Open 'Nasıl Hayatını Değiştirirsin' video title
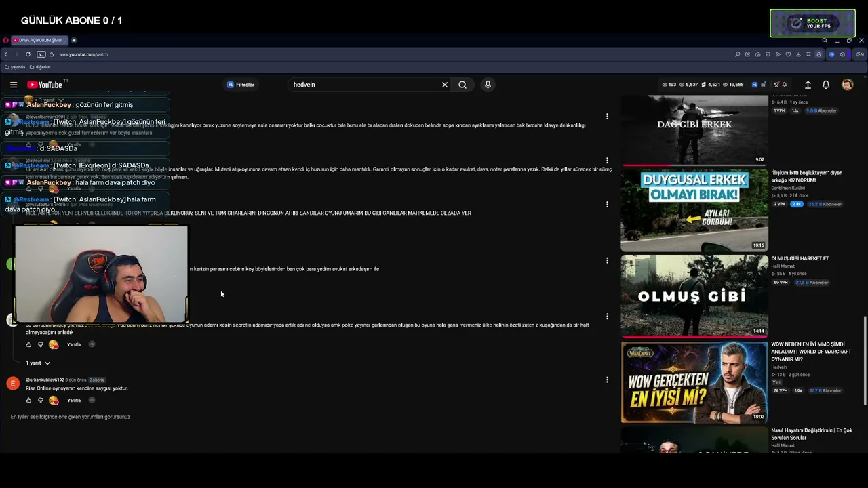Image resolution: width=868 pixels, height=488 pixels. (x=812, y=434)
